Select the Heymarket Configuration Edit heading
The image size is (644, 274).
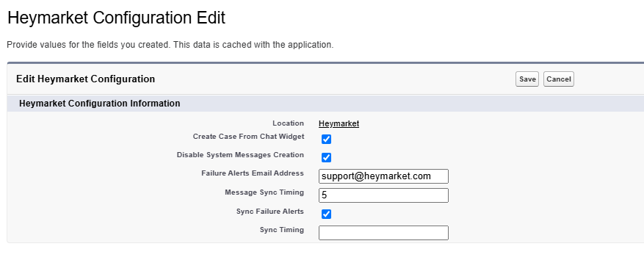[x=116, y=18]
